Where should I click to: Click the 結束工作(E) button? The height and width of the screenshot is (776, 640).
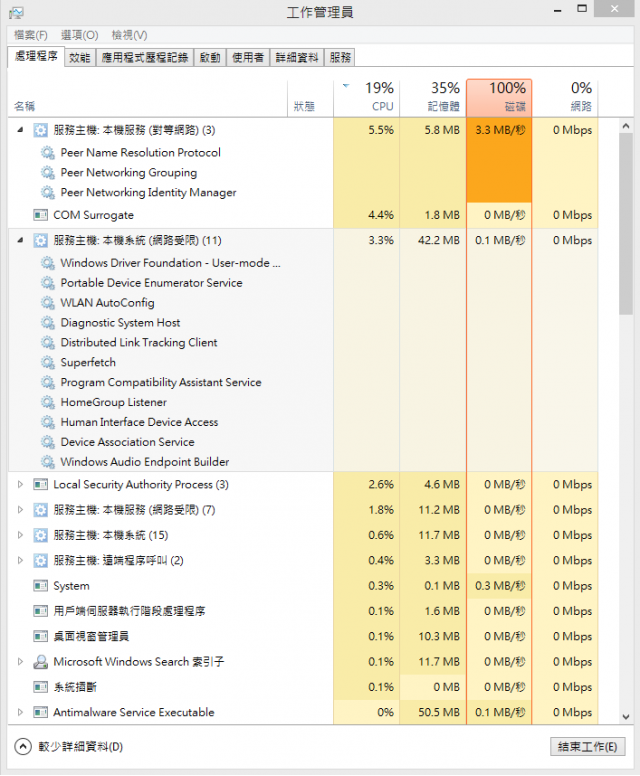tap(588, 746)
